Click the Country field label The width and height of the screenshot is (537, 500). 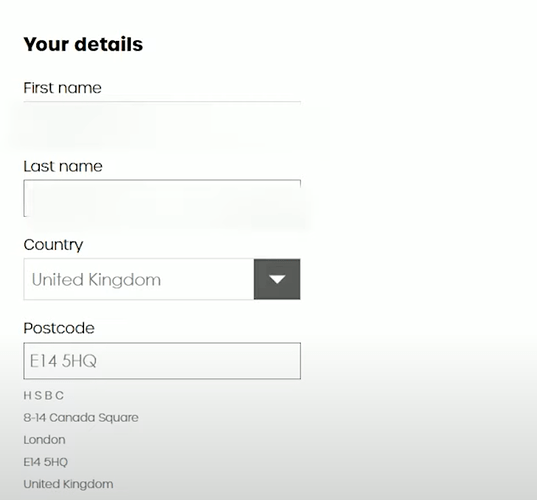click(x=53, y=245)
